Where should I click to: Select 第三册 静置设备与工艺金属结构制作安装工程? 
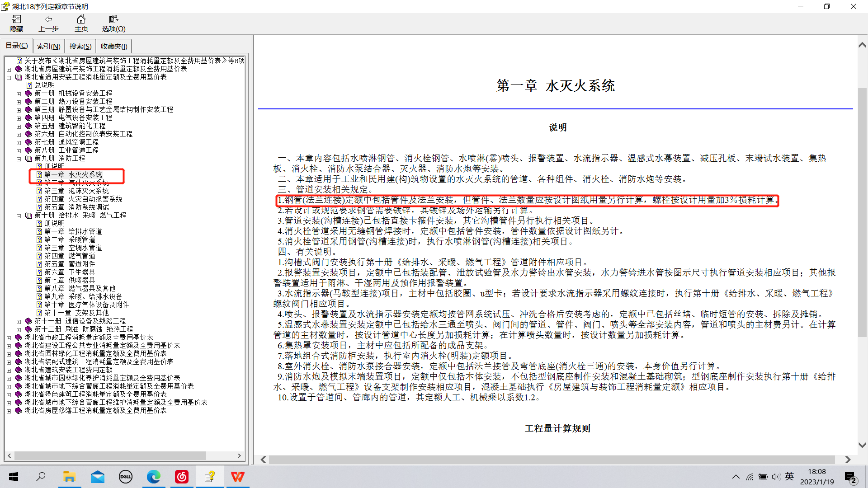pyautogui.click(x=104, y=109)
